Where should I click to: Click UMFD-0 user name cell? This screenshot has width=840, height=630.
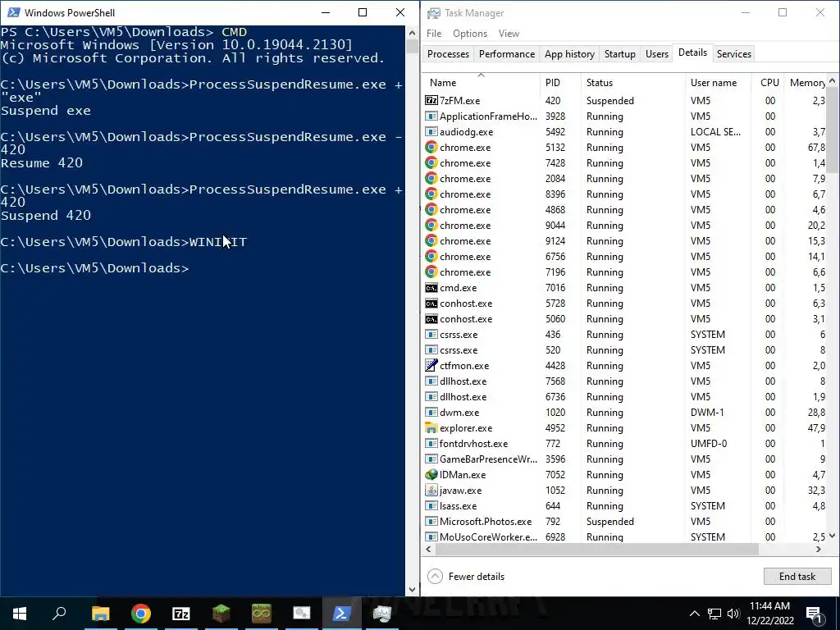[x=709, y=443]
